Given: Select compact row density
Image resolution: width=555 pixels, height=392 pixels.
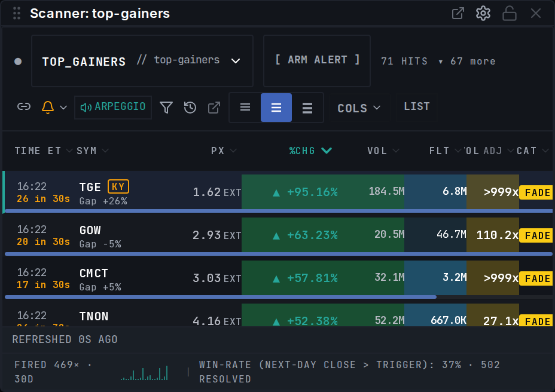Looking at the screenshot, I should [245, 107].
